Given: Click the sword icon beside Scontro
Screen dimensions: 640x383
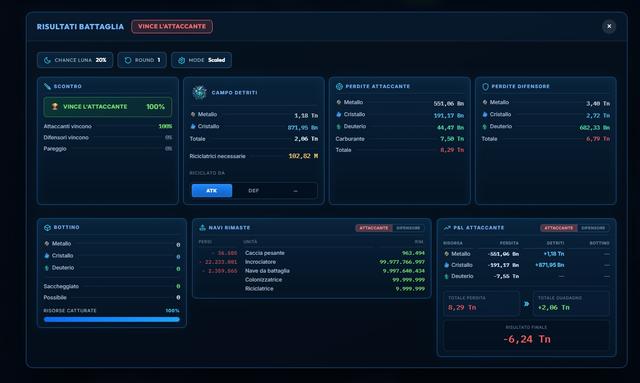Looking at the screenshot, I should [x=47, y=86].
